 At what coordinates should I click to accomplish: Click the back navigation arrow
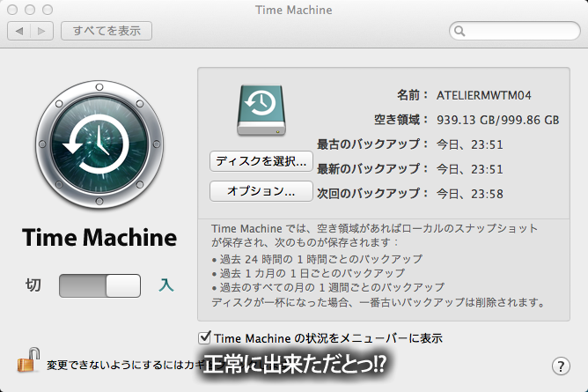(19, 31)
